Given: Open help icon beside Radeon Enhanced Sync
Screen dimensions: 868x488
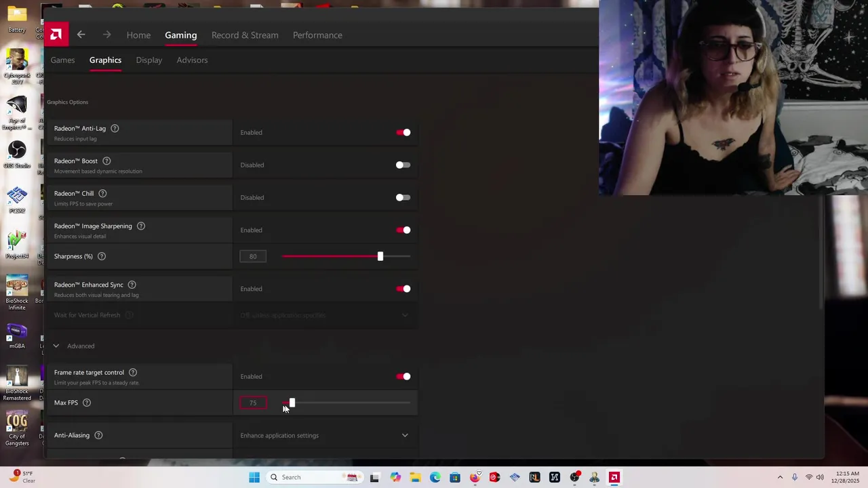Looking at the screenshot, I should pyautogui.click(x=132, y=285).
